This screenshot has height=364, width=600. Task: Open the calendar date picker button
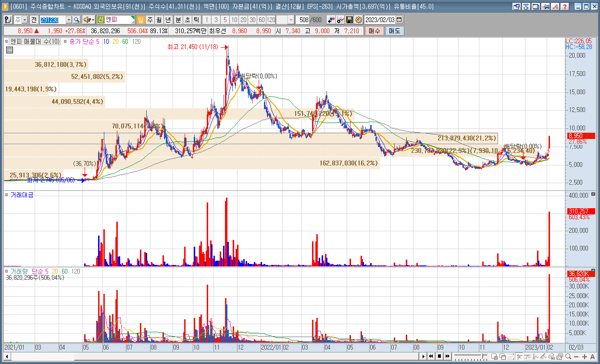pyautogui.click(x=399, y=20)
